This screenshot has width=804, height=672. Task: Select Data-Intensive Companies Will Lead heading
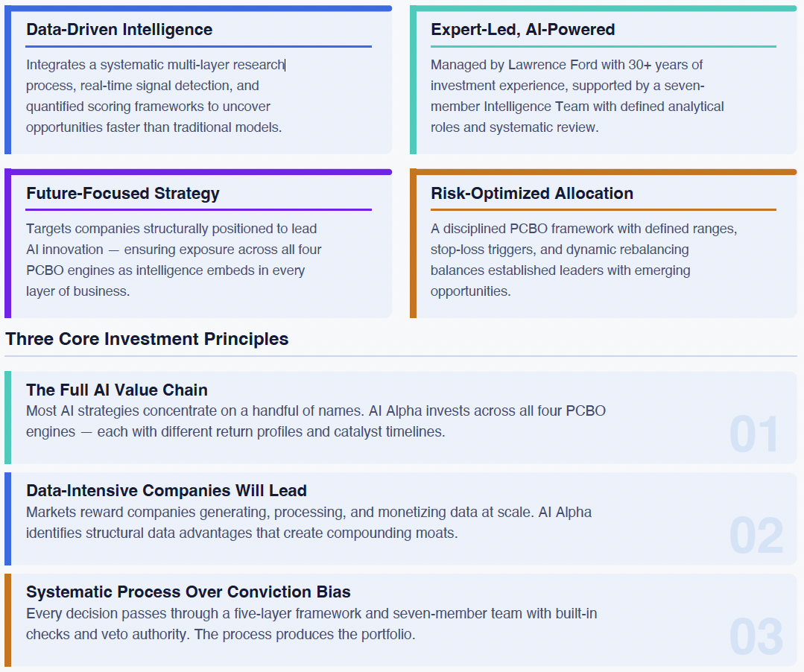click(x=166, y=491)
